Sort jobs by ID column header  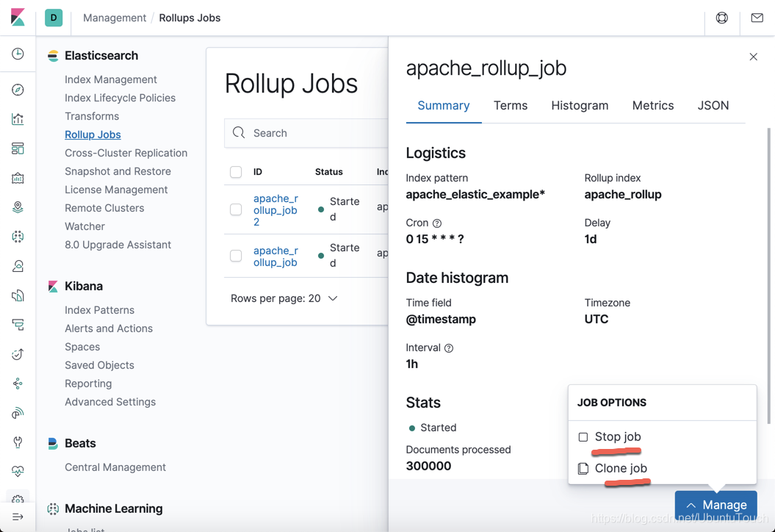pyautogui.click(x=258, y=171)
